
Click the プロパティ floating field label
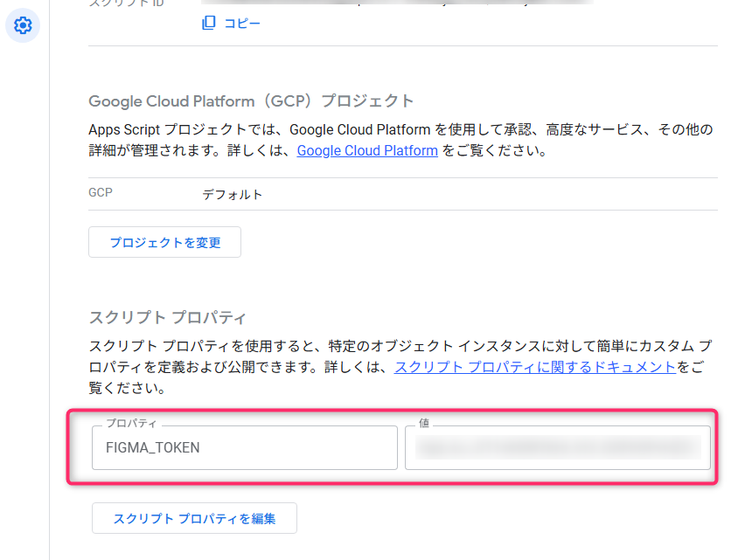tap(131, 424)
